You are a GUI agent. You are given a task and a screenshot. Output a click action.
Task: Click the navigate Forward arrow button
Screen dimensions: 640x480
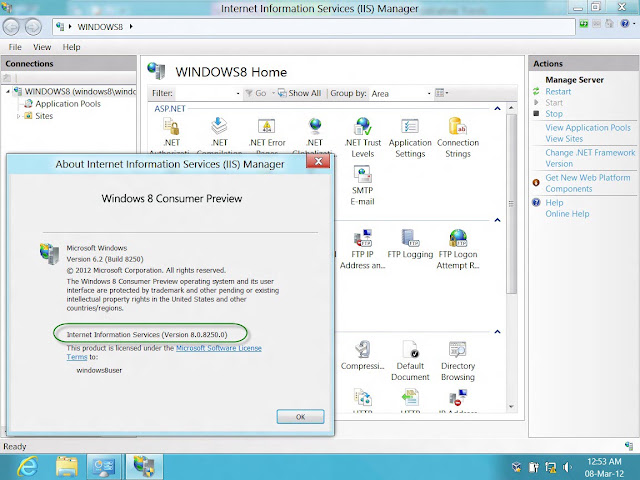33,27
